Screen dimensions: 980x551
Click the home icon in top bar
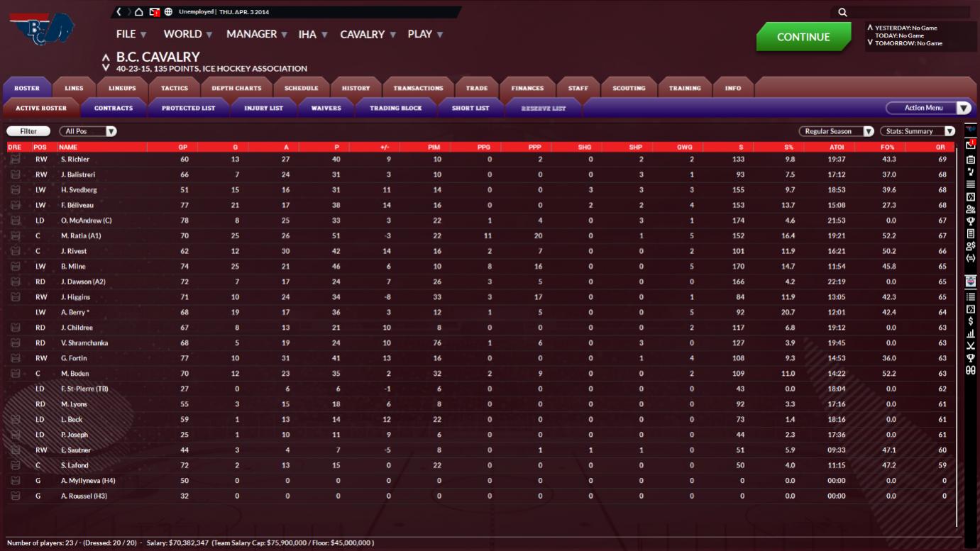[x=139, y=12]
